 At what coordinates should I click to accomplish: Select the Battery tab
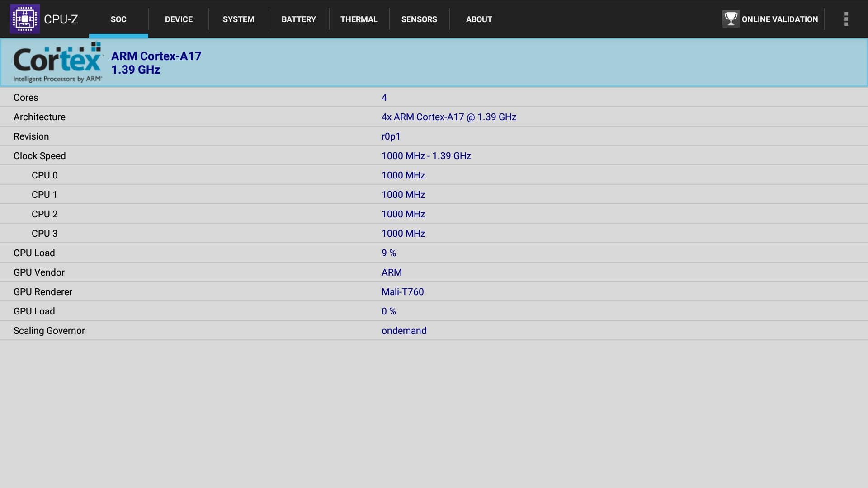pos(298,19)
